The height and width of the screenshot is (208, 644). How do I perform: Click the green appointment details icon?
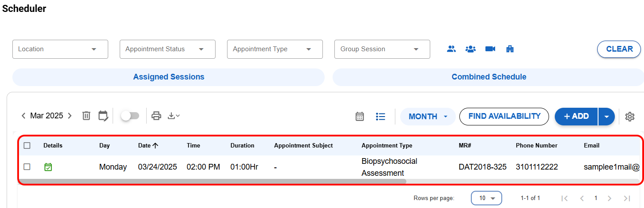48,167
